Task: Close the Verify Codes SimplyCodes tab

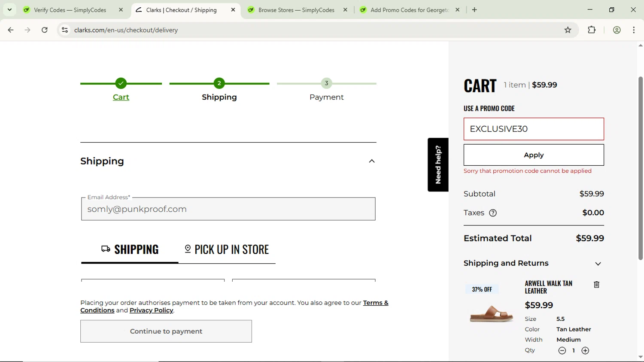Action: click(121, 10)
